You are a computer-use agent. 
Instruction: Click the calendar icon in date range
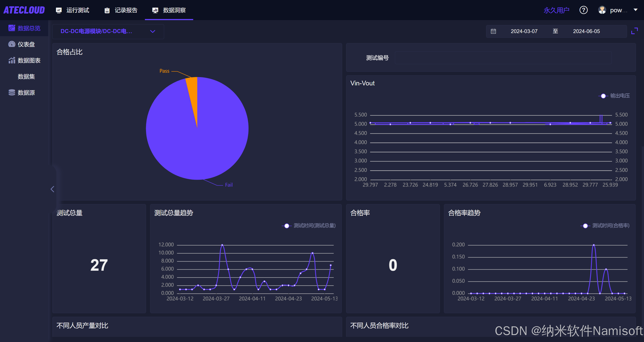coord(493,31)
